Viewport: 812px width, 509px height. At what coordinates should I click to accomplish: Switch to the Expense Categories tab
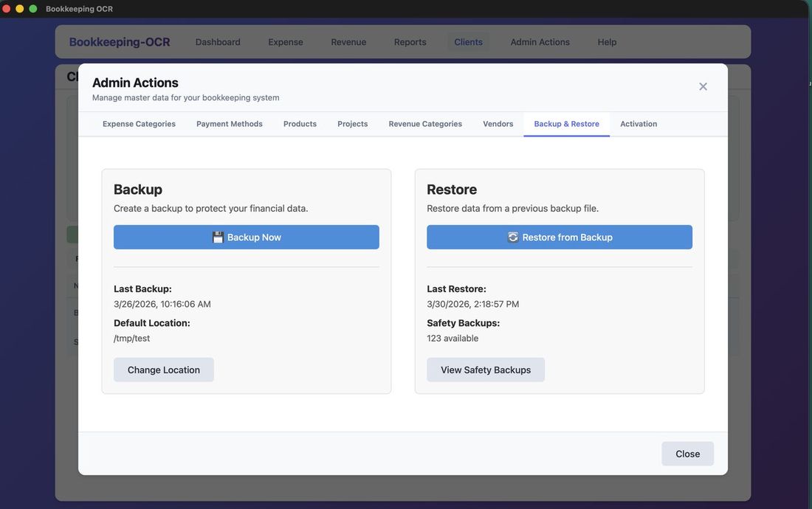pos(139,124)
